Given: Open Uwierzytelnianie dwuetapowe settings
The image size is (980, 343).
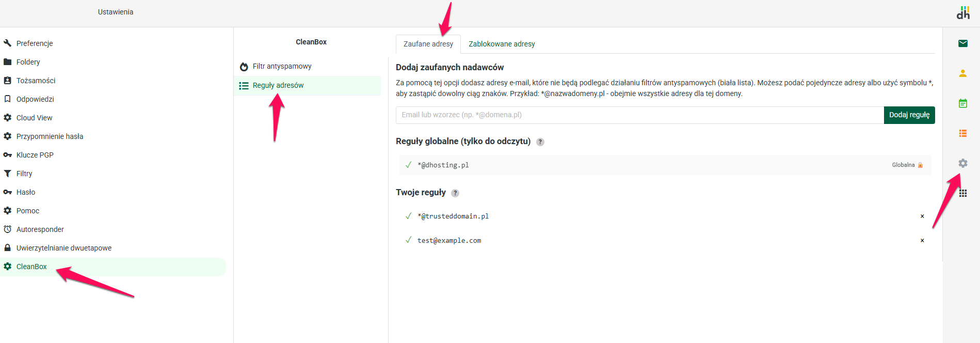Looking at the screenshot, I should pyautogui.click(x=63, y=248).
